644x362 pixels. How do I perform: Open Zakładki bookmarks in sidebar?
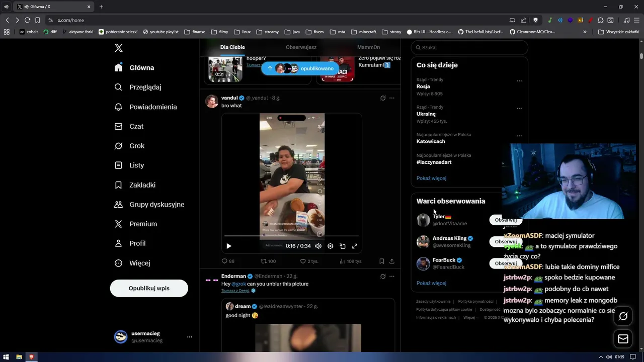click(135, 185)
